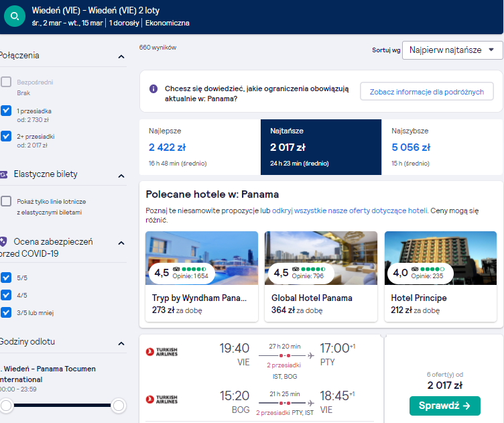The width and height of the screenshot is (504, 423).
Task: Click the Turkish Airlines logo on return flight
Action: [162, 400]
